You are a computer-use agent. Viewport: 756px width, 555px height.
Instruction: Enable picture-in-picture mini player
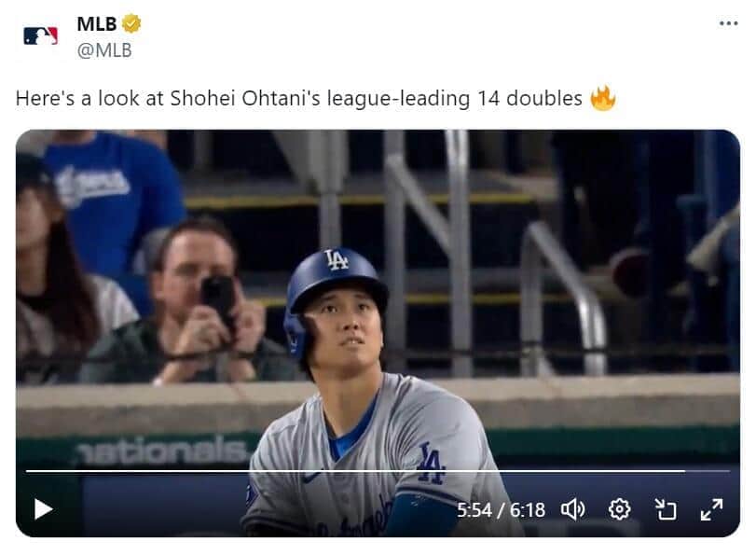click(x=665, y=508)
